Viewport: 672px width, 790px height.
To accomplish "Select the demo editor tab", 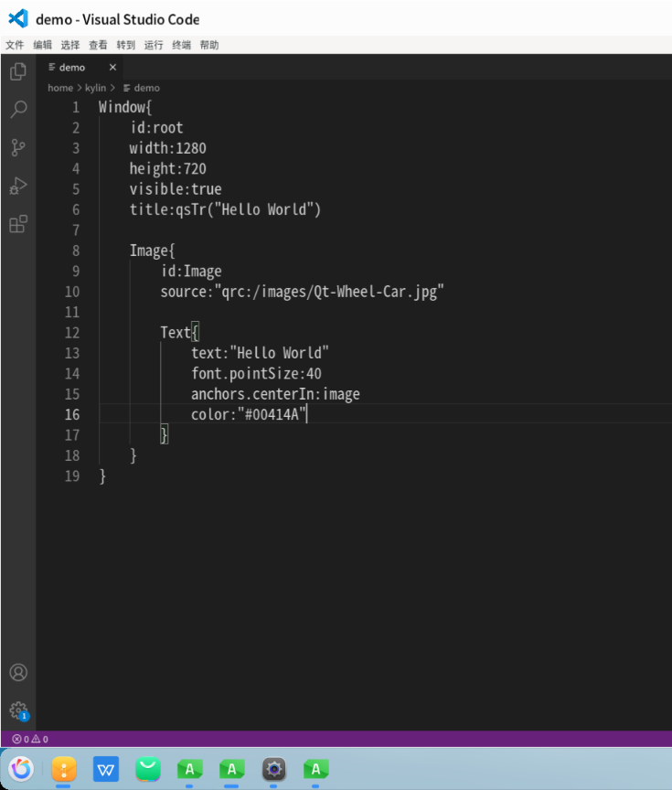I will pos(80,67).
